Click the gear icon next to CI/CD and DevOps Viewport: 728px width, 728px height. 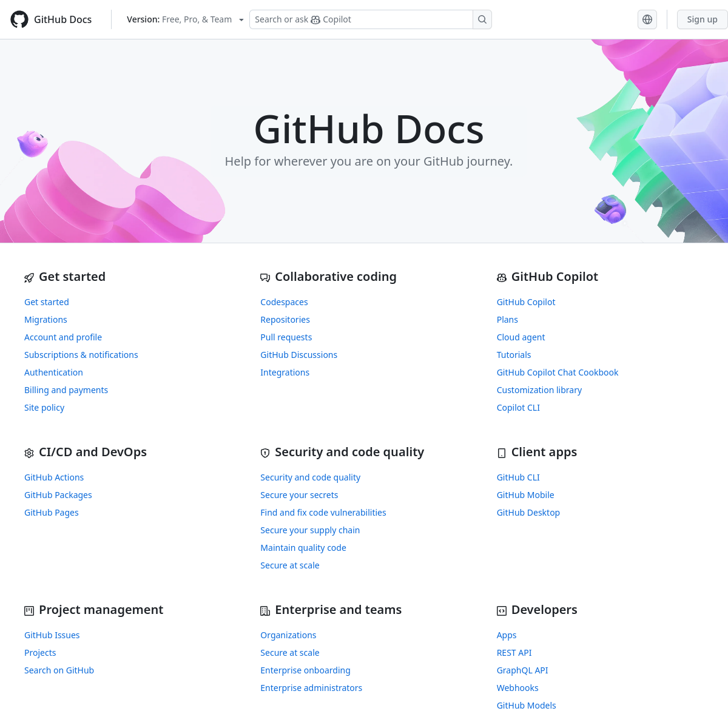29,453
